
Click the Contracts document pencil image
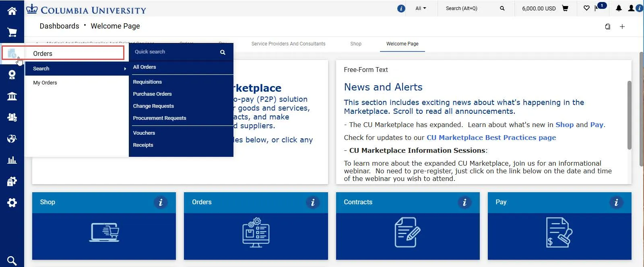[407, 232]
